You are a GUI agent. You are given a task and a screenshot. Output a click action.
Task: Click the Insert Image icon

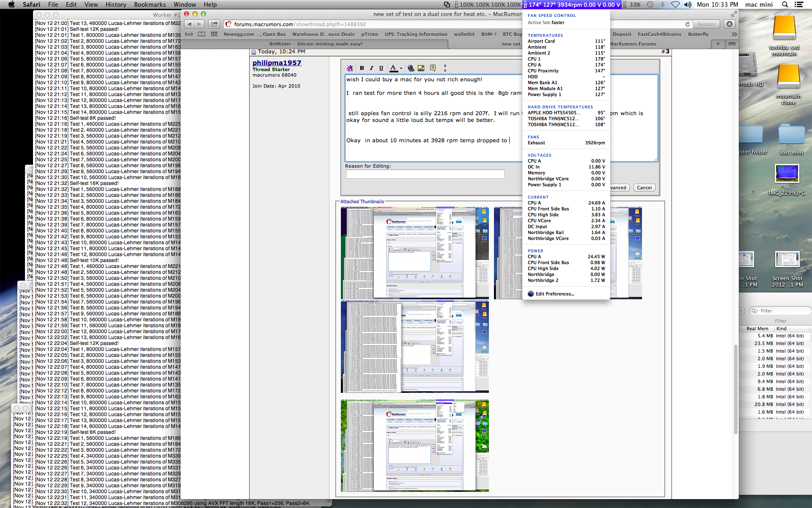tap(421, 68)
